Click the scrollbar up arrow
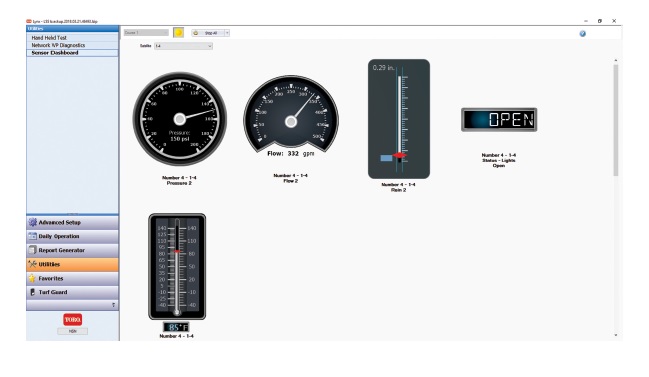 [x=616, y=61]
